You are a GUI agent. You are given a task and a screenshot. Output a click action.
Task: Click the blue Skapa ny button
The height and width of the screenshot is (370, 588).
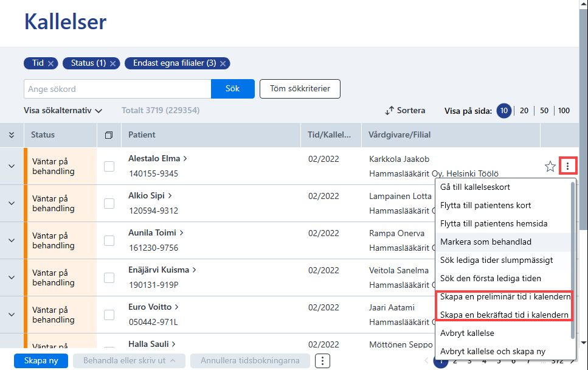41,361
